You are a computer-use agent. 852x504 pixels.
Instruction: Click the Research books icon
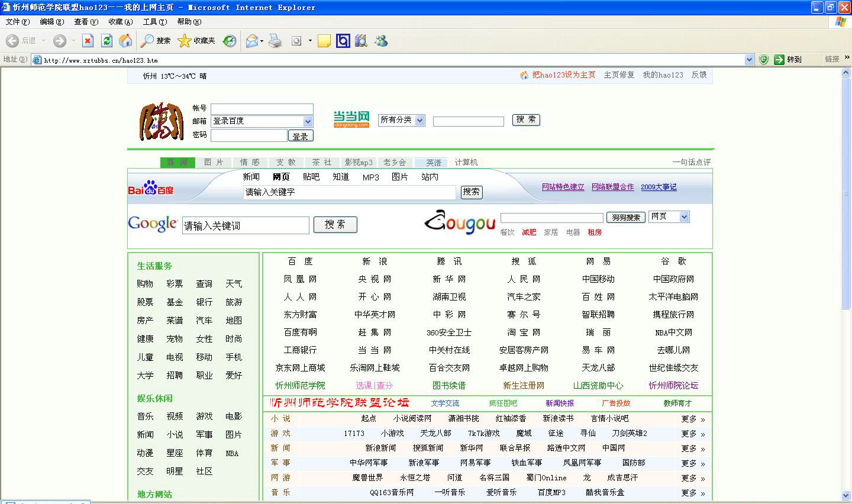[361, 41]
